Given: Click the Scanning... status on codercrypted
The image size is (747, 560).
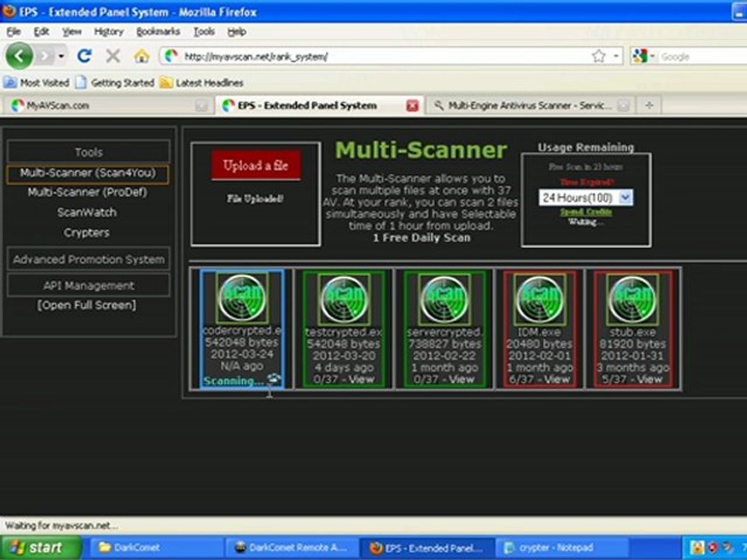Looking at the screenshot, I should click(x=233, y=381).
